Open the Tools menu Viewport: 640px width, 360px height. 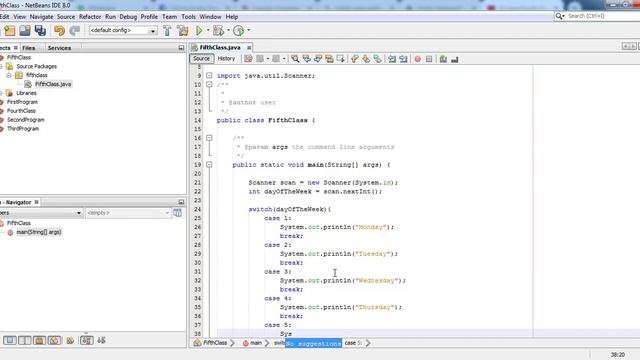[188, 17]
